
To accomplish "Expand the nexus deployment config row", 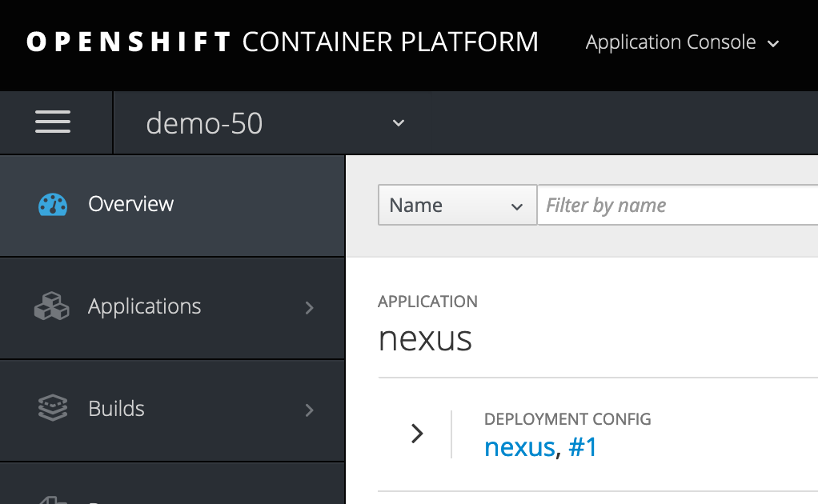I will pyautogui.click(x=417, y=434).
